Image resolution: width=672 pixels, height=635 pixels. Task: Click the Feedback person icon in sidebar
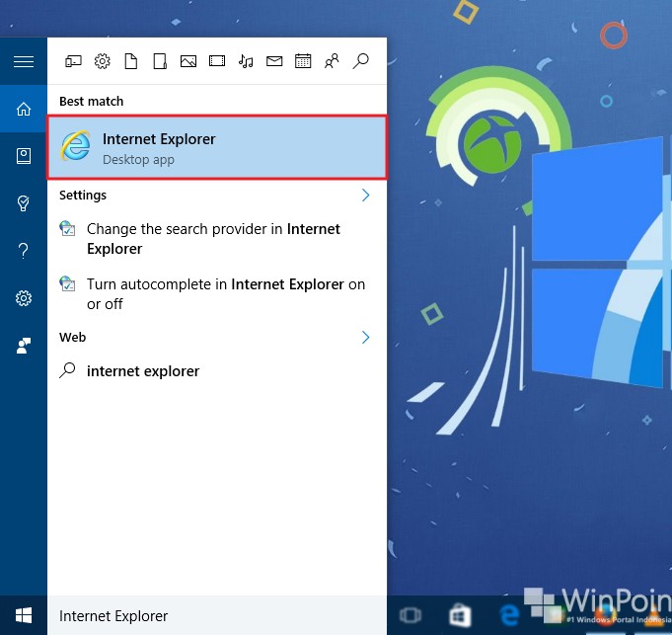(x=24, y=346)
